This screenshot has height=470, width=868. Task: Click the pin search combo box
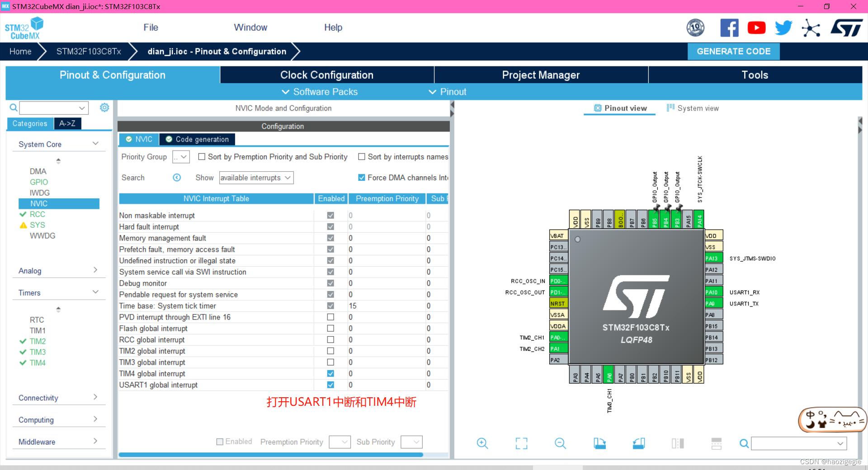pos(799,444)
